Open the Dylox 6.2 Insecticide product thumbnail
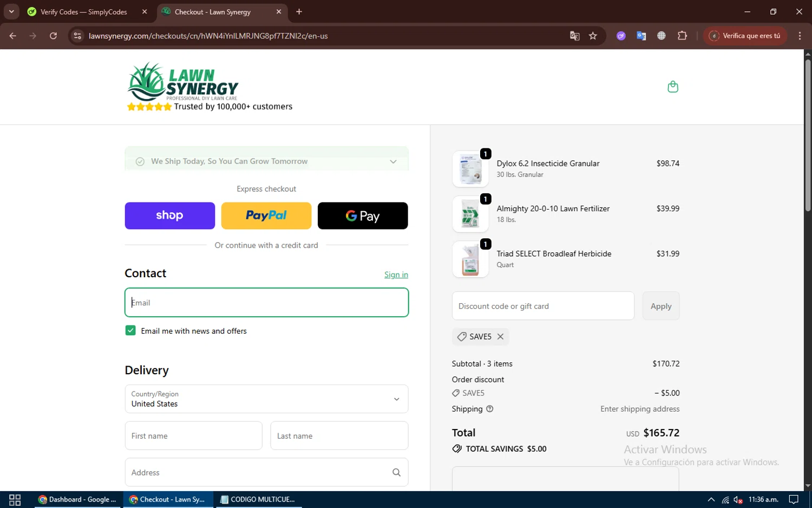812x508 pixels. tap(470, 169)
